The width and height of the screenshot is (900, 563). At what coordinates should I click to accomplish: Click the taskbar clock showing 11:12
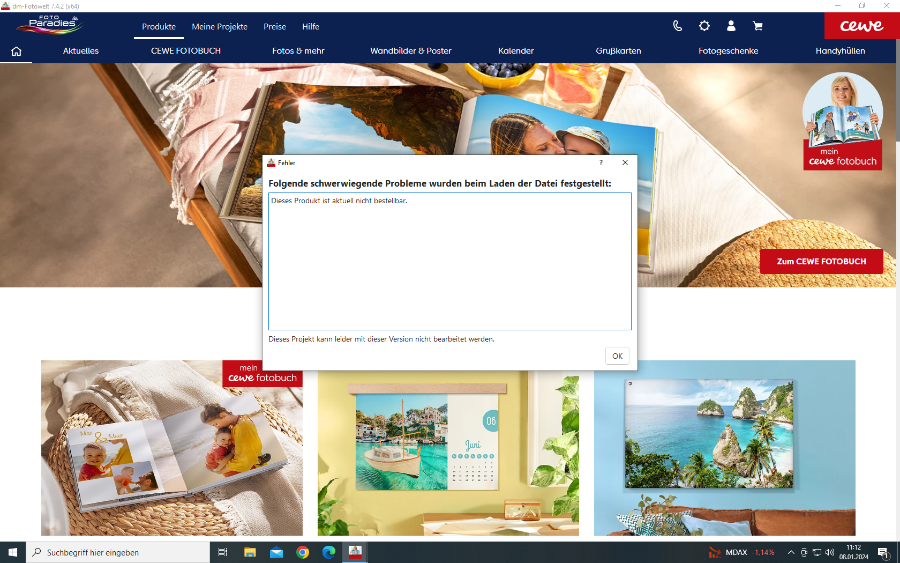[854, 552]
